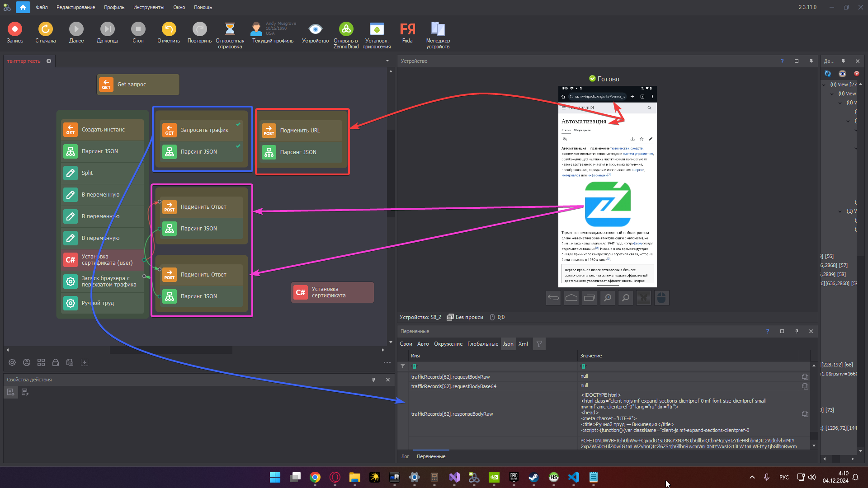Collapse the top (0) View tree node
The image size is (868, 488).
[824, 85]
